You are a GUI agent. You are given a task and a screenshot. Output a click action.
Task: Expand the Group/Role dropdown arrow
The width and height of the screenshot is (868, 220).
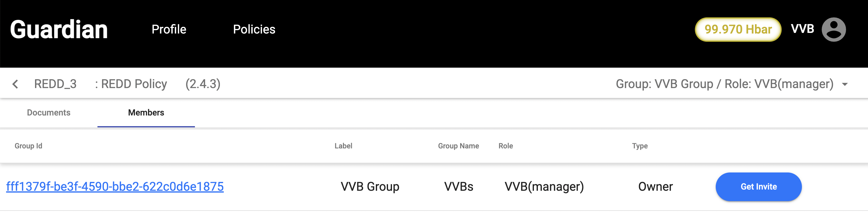[845, 84]
